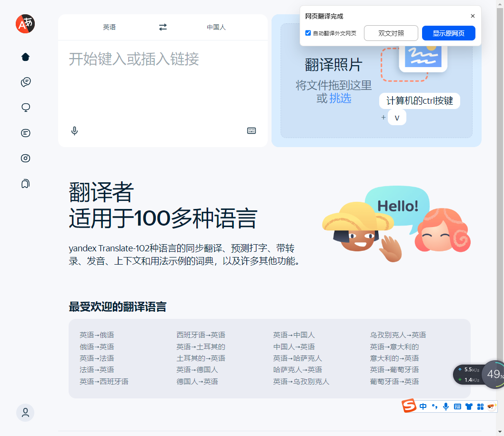
Task: Click Sogou punctuation toggle icon
Action: [x=434, y=406]
